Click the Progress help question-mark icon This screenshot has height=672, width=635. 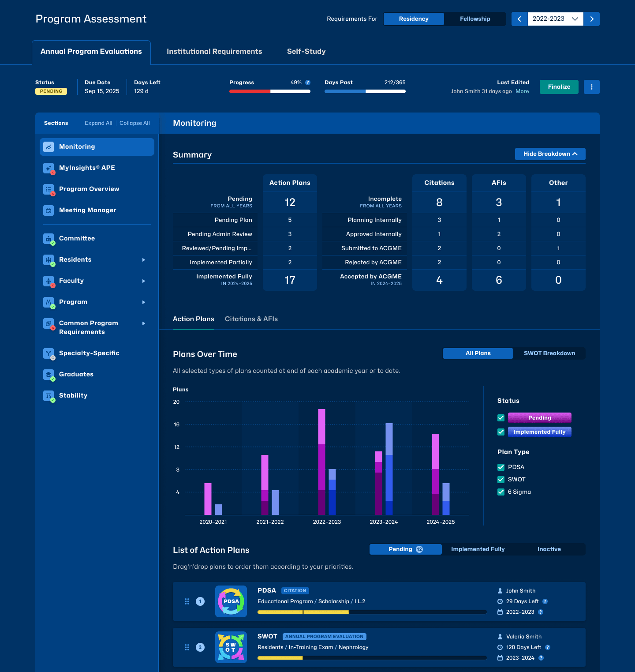click(308, 83)
